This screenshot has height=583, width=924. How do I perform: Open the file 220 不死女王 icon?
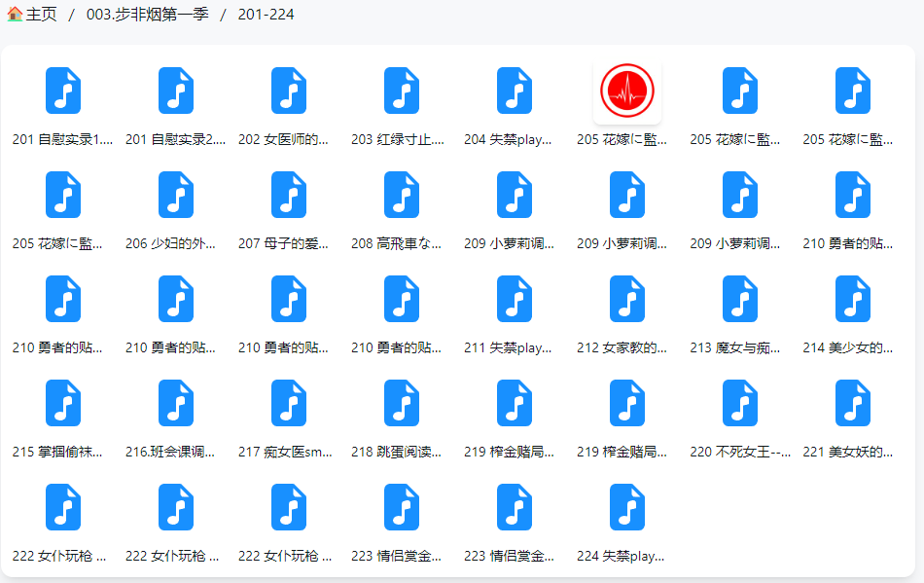point(740,403)
